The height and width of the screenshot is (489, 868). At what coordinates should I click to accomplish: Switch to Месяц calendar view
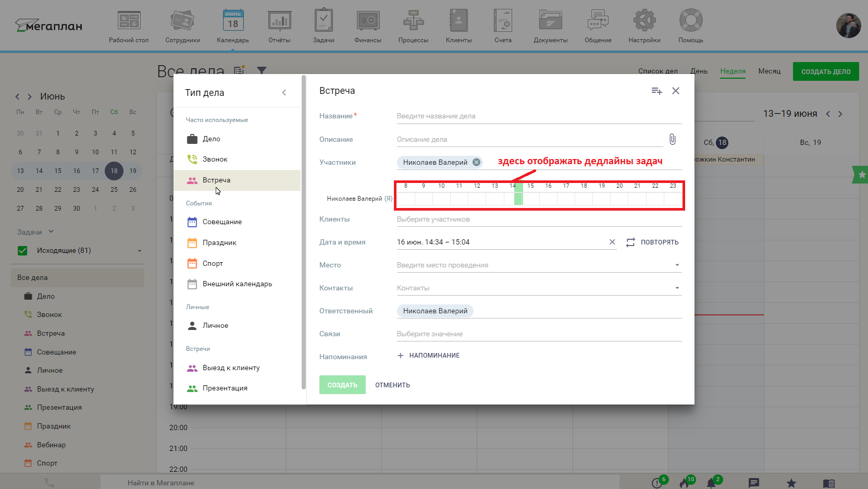tap(769, 71)
